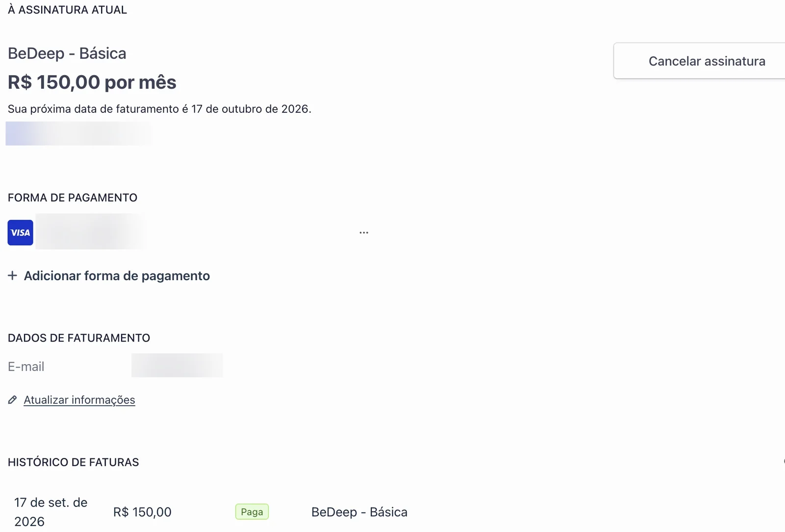Click the FORMA DE PAGAMENTO heading
The image size is (785, 532).
click(x=73, y=198)
